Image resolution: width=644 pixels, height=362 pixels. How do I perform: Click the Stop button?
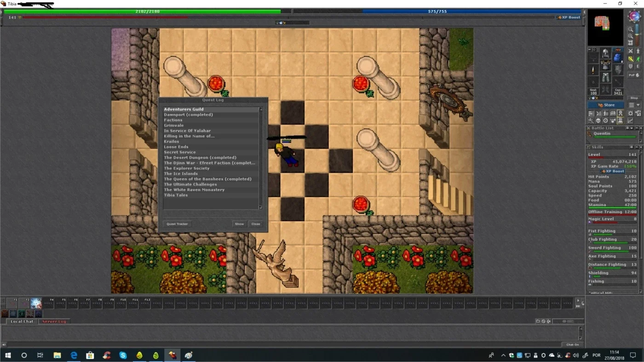coord(634,98)
